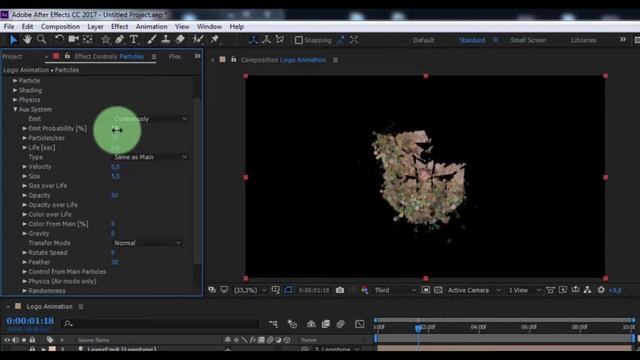Viewport: 640px width, 360px height.
Task: Switch to the Project panel tab
Action: click(x=12, y=57)
